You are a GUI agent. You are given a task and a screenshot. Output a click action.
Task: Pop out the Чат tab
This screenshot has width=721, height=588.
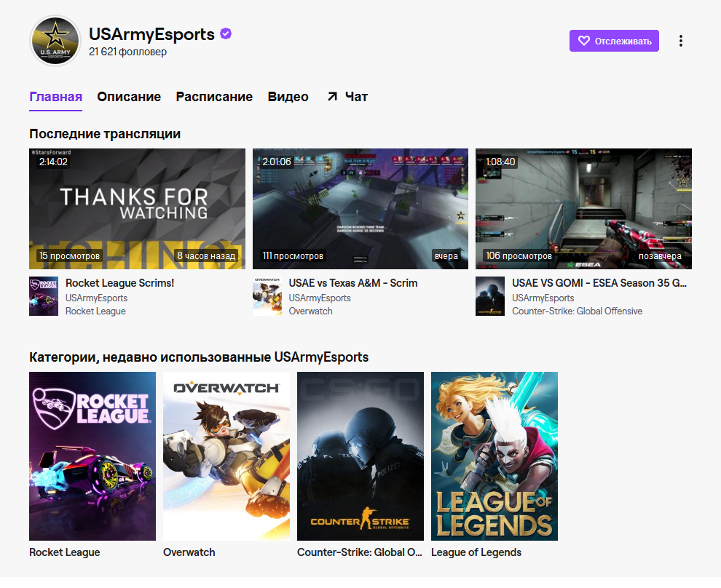pyautogui.click(x=347, y=97)
